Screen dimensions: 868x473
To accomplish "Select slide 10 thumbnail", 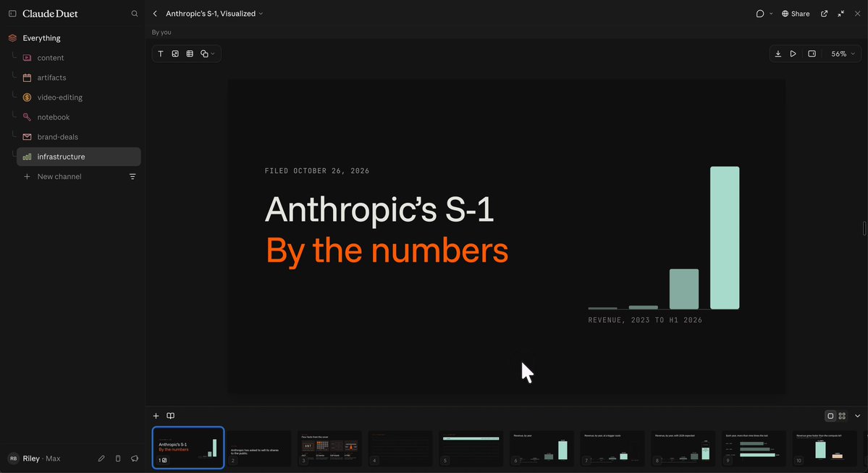I will pyautogui.click(x=825, y=448).
